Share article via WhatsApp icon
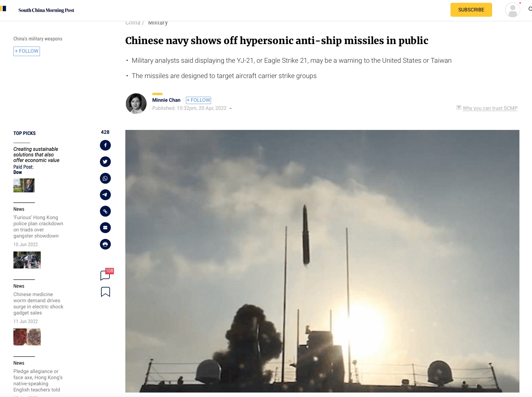 click(x=105, y=178)
